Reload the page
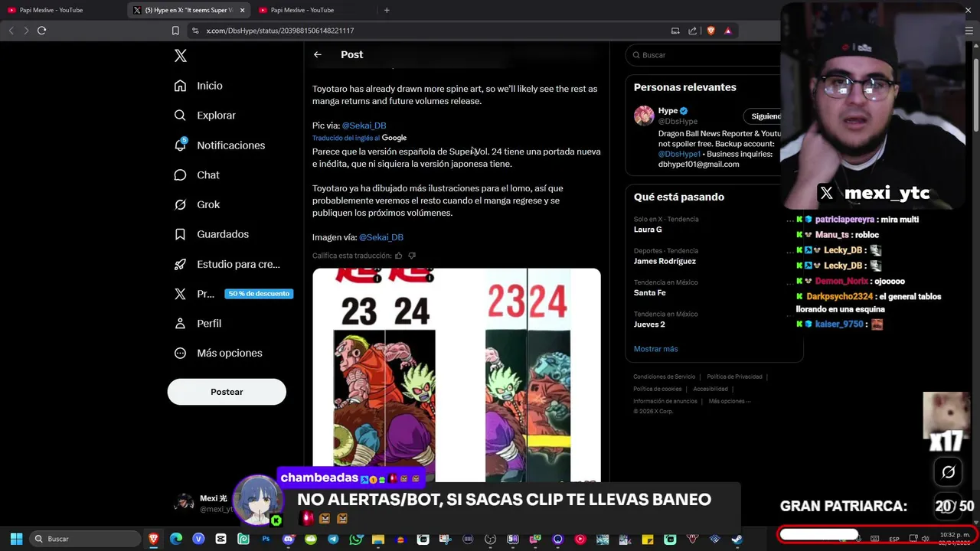 tap(42, 31)
